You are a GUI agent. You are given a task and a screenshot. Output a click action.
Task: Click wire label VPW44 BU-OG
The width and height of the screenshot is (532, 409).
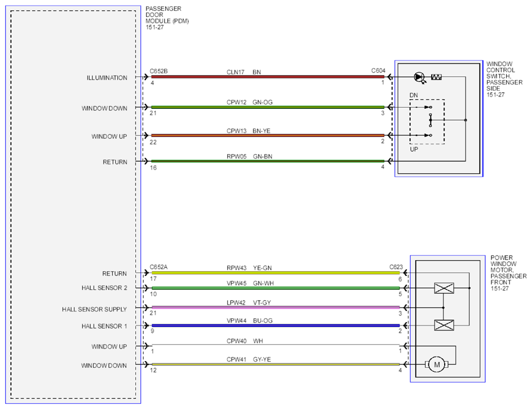click(249, 320)
